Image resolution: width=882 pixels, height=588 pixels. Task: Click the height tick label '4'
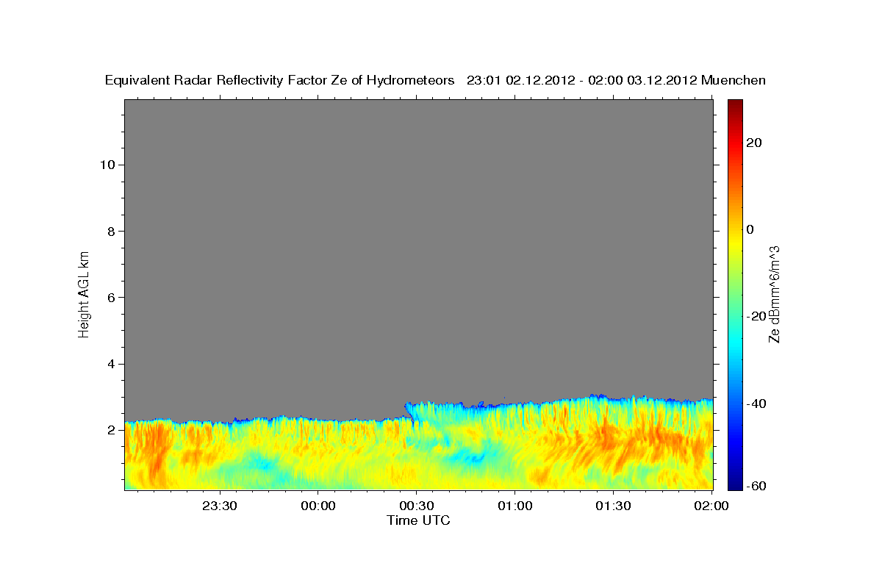[110, 364]
